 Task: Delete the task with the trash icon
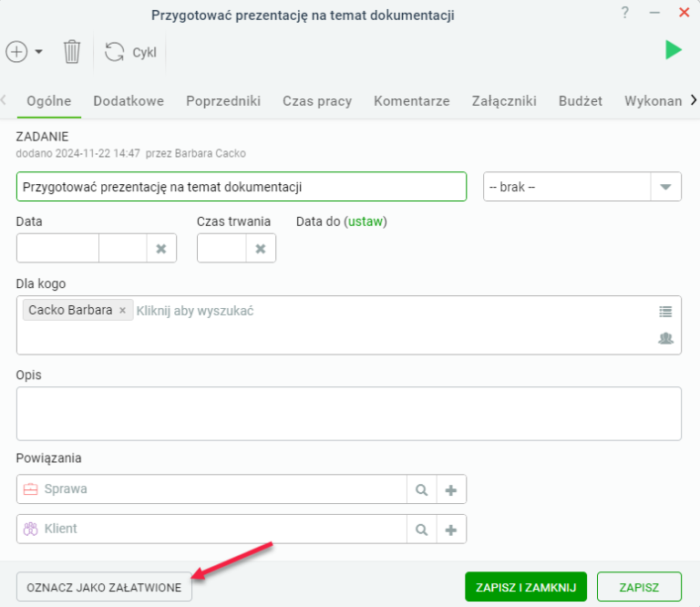point(71,52)
